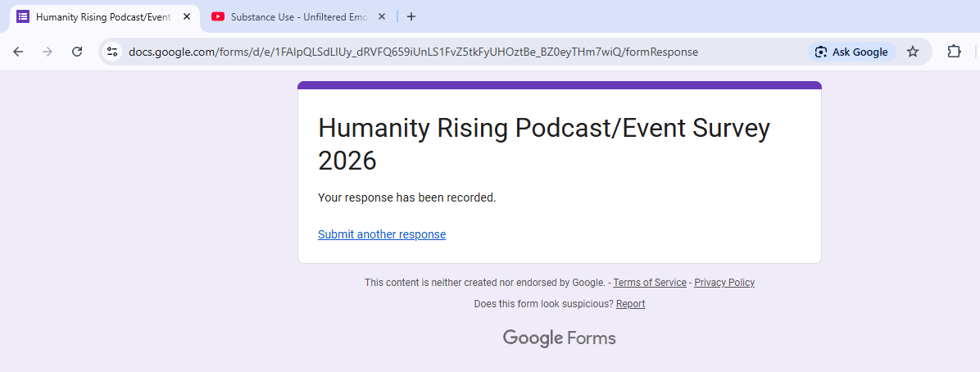Click the Google Forms logo
This screenshot has height=372, width=980.
[x=559, y=338]
